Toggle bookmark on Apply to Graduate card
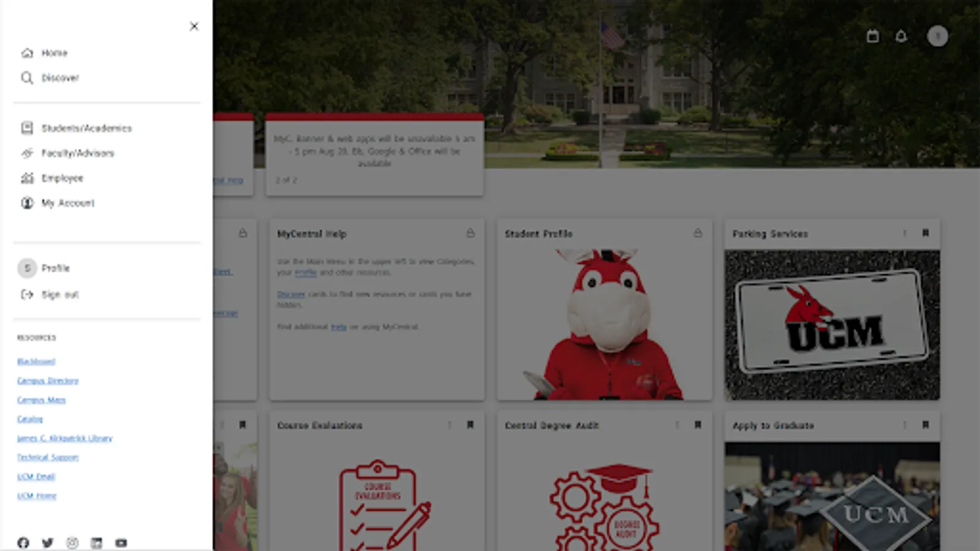Viewport: 980px width, 551px height. click(925, 425)
